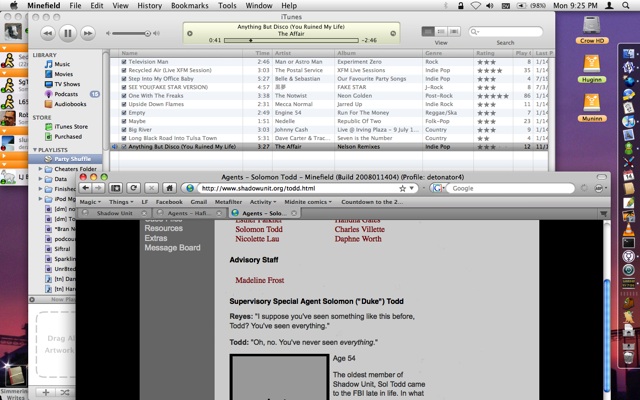
Task: Switch iTunes to Cover Flow view
Action: coord(454,31)
